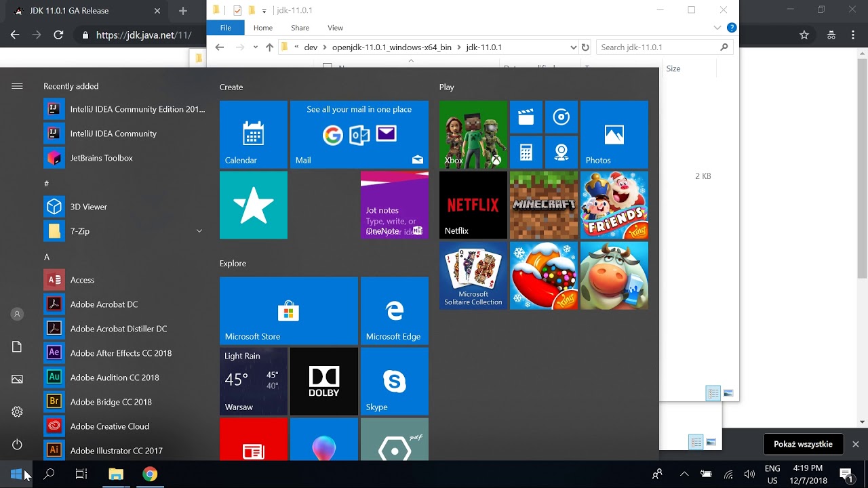
Task: Open the Calendar tile
Action: [254, 134]
